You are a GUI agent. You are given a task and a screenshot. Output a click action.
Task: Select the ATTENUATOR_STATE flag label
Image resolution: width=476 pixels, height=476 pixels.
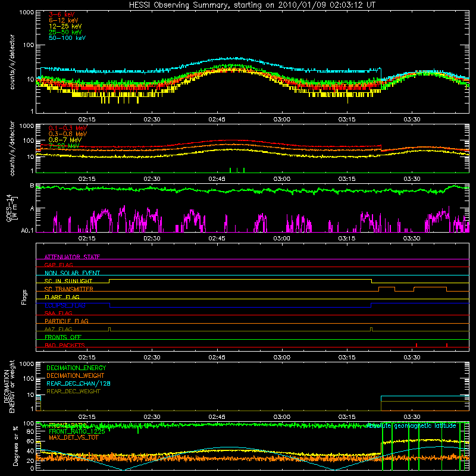point(72,257)
